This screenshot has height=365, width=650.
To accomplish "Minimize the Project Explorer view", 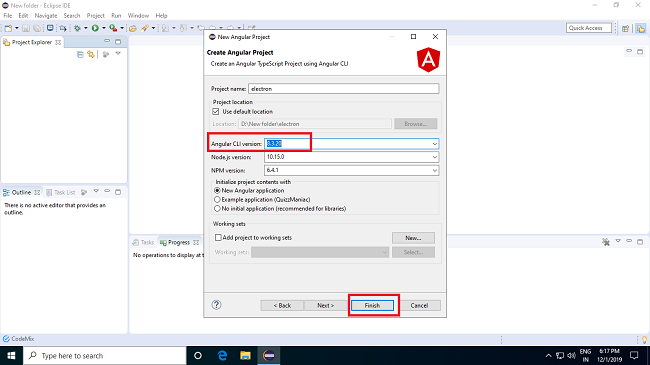I will pos(107,41).
